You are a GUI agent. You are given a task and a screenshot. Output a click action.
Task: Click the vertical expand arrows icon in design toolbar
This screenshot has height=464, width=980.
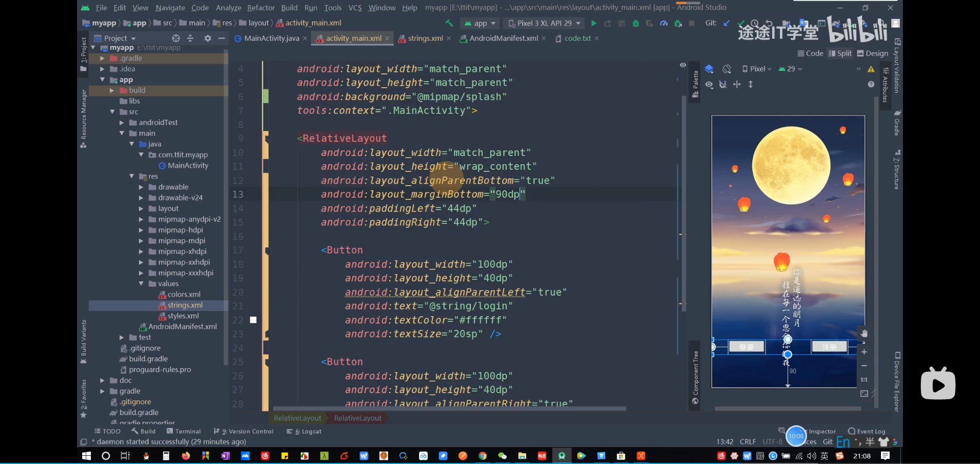(750, 84)
